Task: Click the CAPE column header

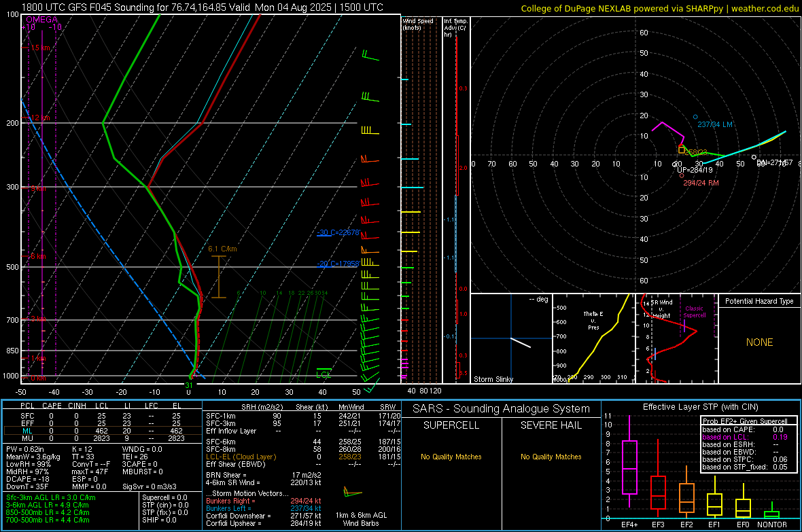Action: [52, 406]
